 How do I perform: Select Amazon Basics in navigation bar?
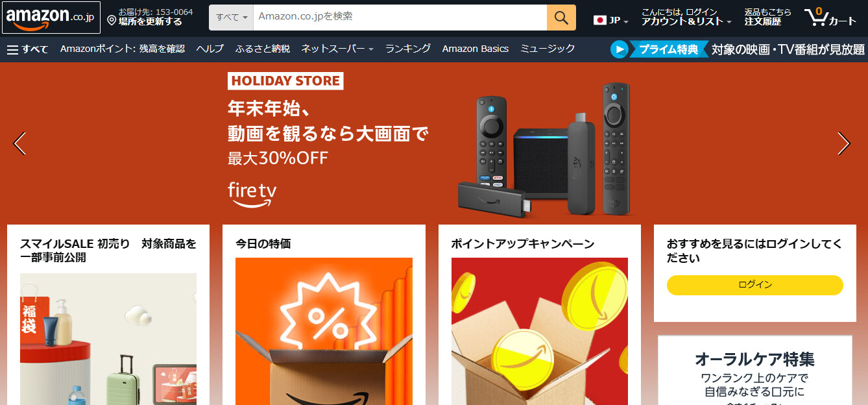click(x=476, y=49)
